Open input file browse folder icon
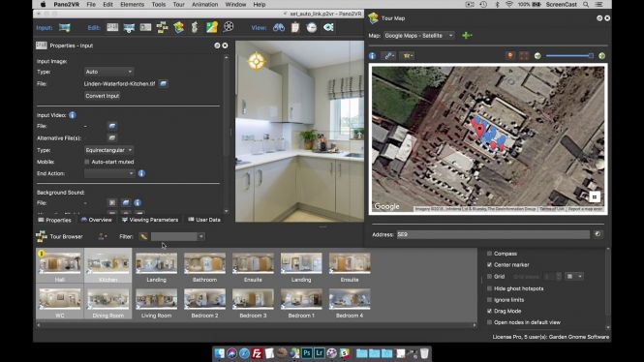The height and width of the screenshot is (362, 644). click(163, 84)
